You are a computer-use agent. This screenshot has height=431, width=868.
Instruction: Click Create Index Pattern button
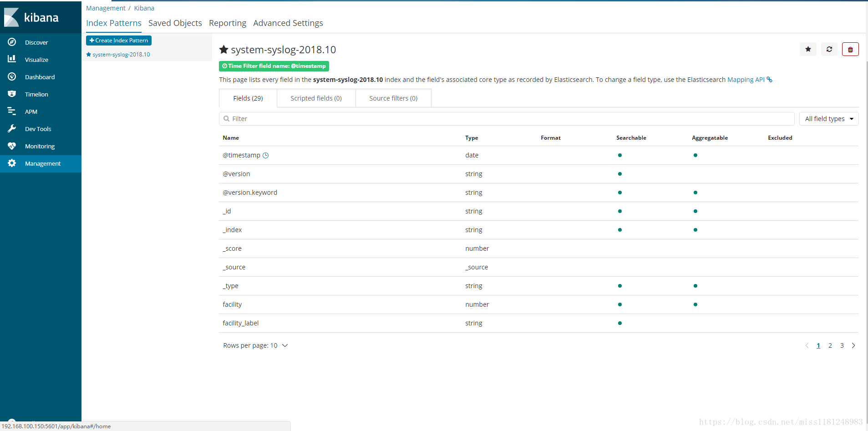pyautogui.click(x=119, y=41)
